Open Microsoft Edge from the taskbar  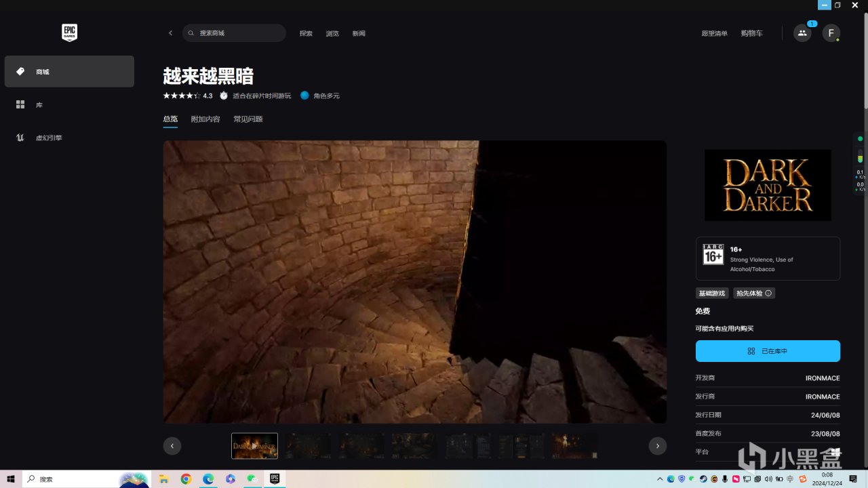tap(208, 479)
